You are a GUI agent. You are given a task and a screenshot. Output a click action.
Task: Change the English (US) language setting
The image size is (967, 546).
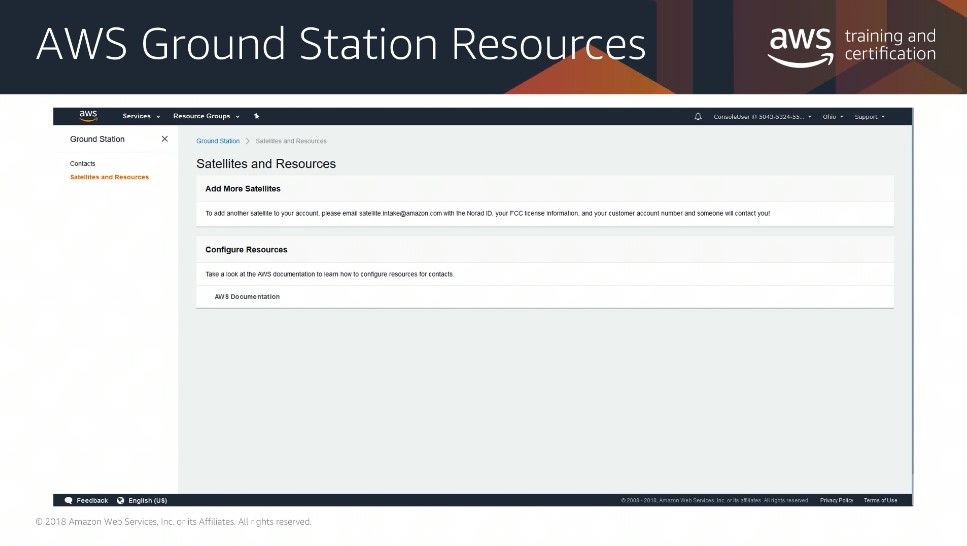coord(147,500)
